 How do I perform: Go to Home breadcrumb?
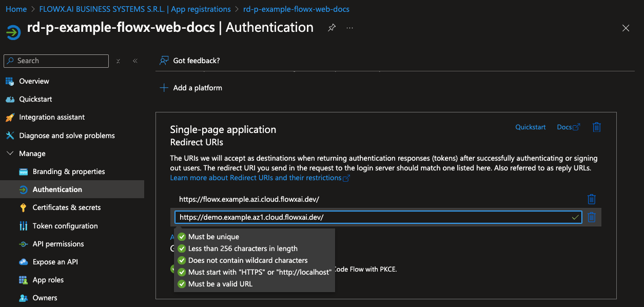click(x=16, y=9)
